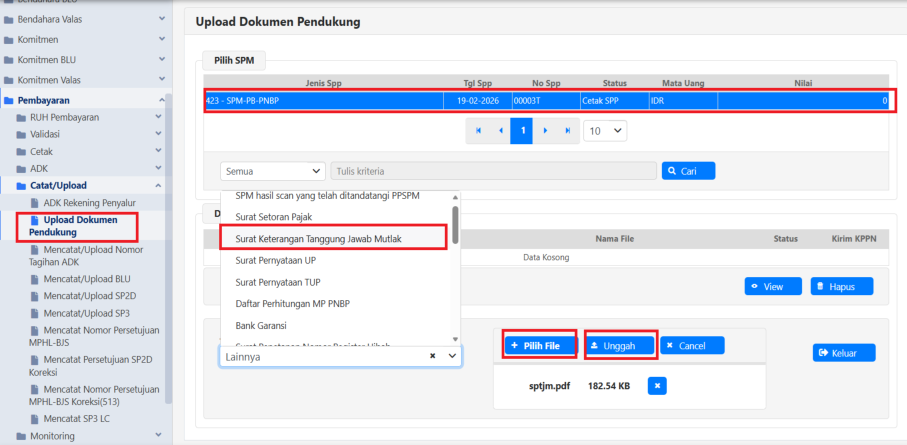
Task: Open the rows-per-page dropdown showing 10
Action: point(605,131)
